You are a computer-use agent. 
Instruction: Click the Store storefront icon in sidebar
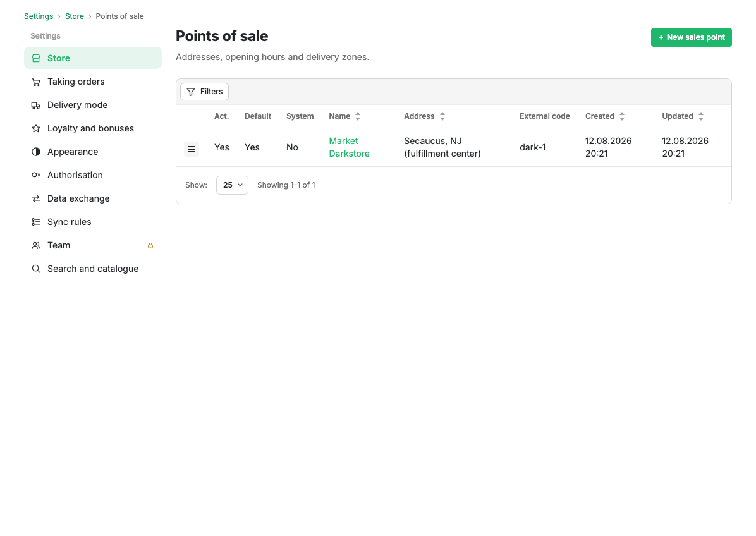point(36,58)
